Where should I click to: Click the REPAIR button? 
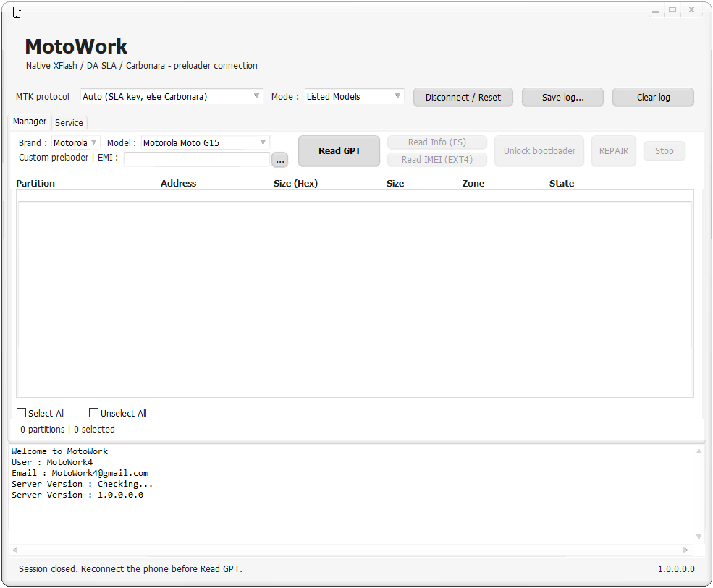[x=613, y=151]
